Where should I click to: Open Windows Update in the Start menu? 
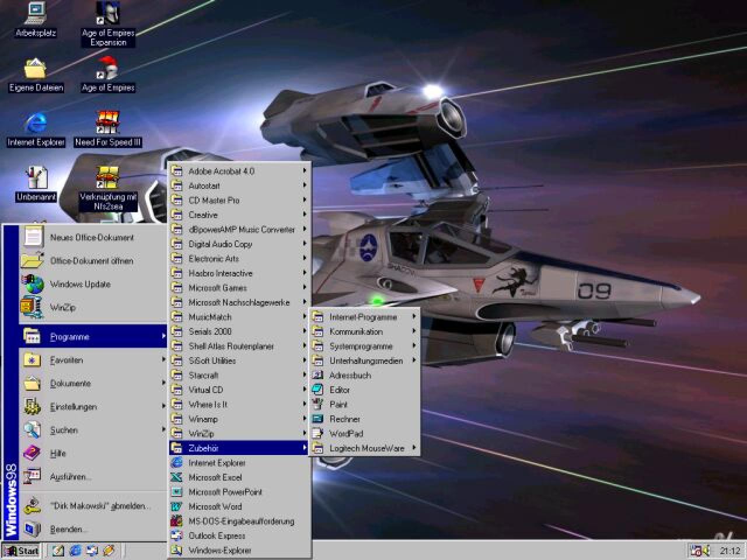(93, 284)
